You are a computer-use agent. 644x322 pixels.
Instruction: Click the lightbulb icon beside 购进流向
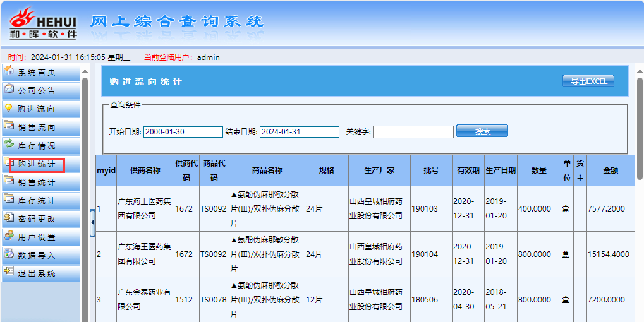pos(9,107)
